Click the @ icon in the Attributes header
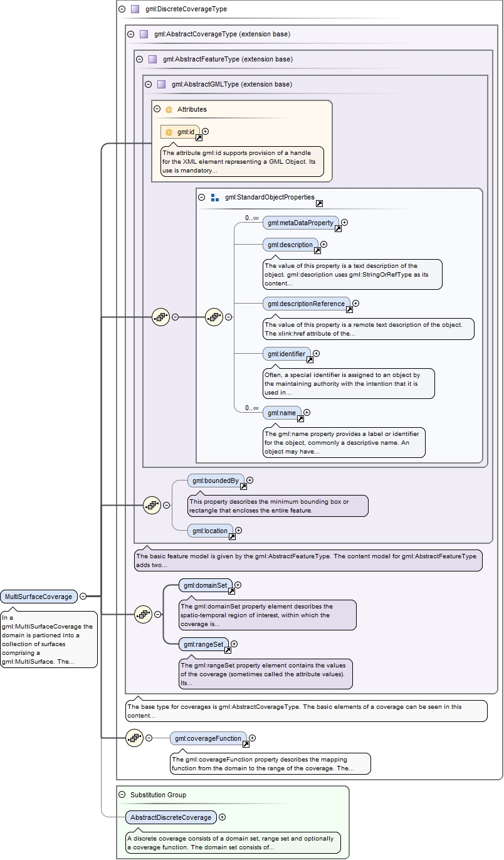504x860 pixels. coord(169,109)
